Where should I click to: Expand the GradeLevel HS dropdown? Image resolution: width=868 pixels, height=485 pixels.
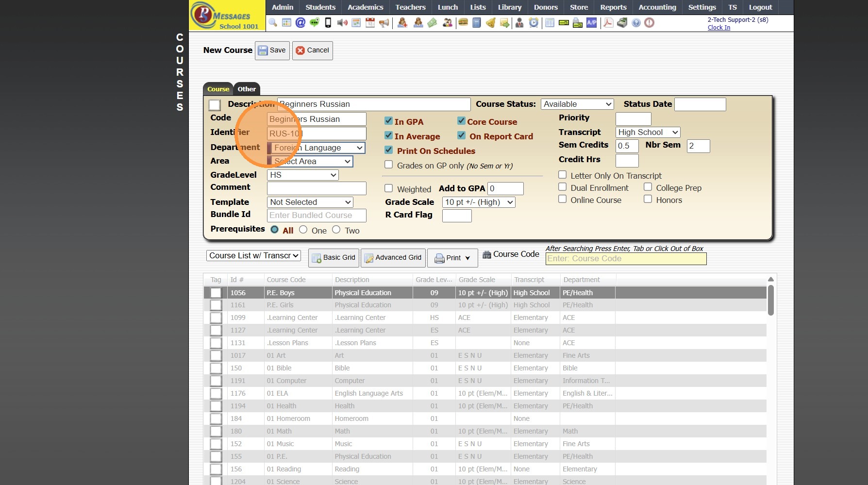(303, 175)
